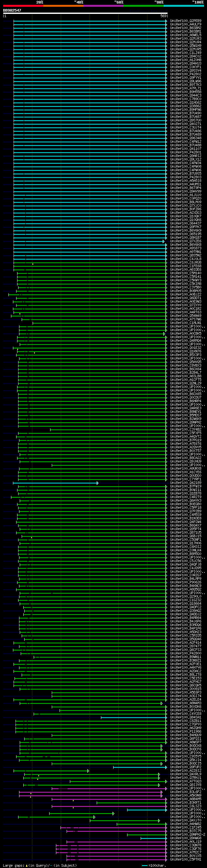
Task: Click the orange ~40% identity legend bar
Action: point(63,6)
